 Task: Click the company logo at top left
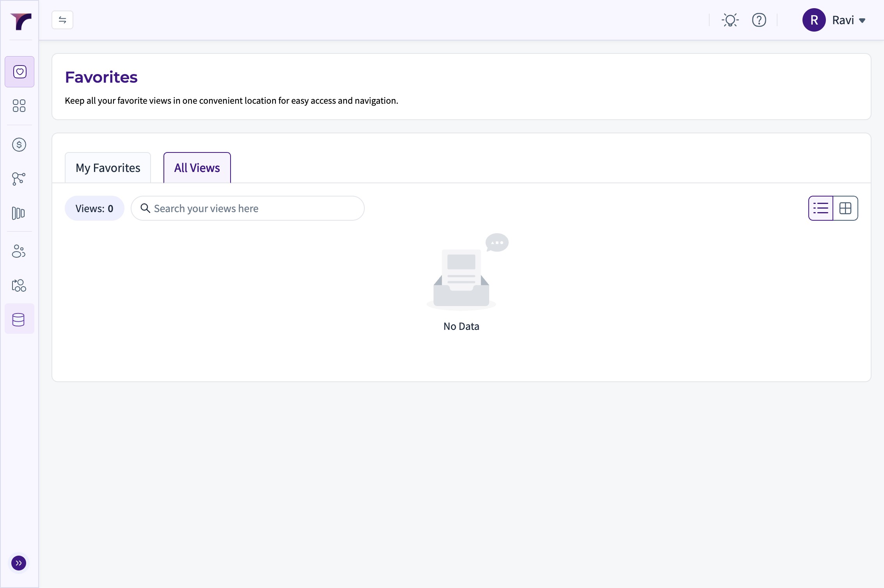(21, 21)
